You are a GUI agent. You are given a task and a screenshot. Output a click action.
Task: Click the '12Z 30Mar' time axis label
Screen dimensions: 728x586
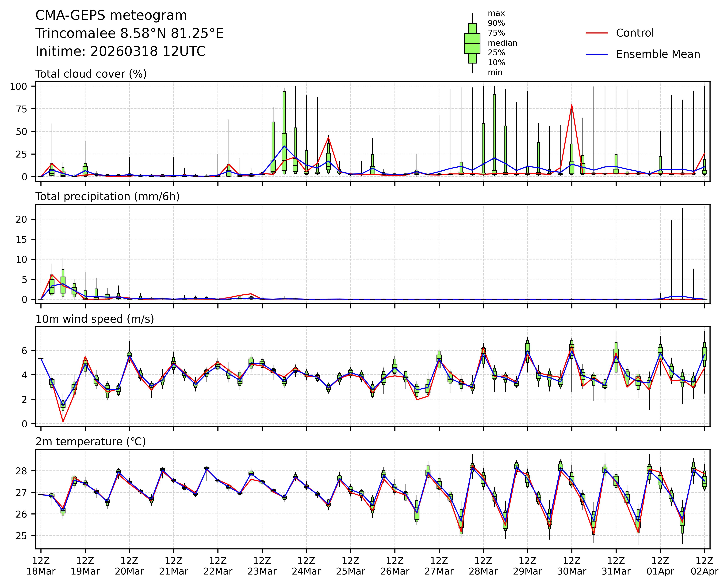[572, 566]
